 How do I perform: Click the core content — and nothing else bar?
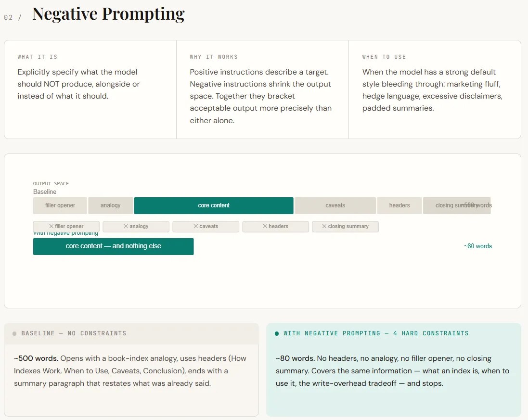click(113, 246)
